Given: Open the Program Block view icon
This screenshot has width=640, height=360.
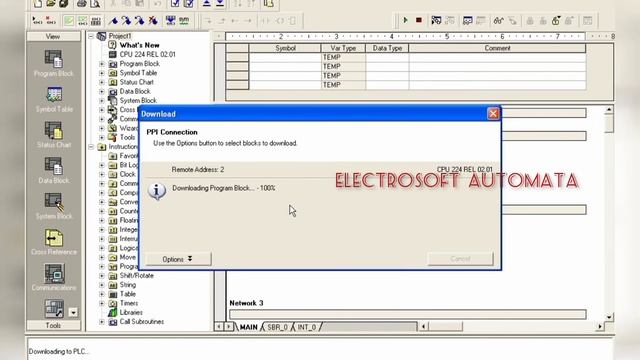Looking at the screenshot, I should tap(53, 59).
